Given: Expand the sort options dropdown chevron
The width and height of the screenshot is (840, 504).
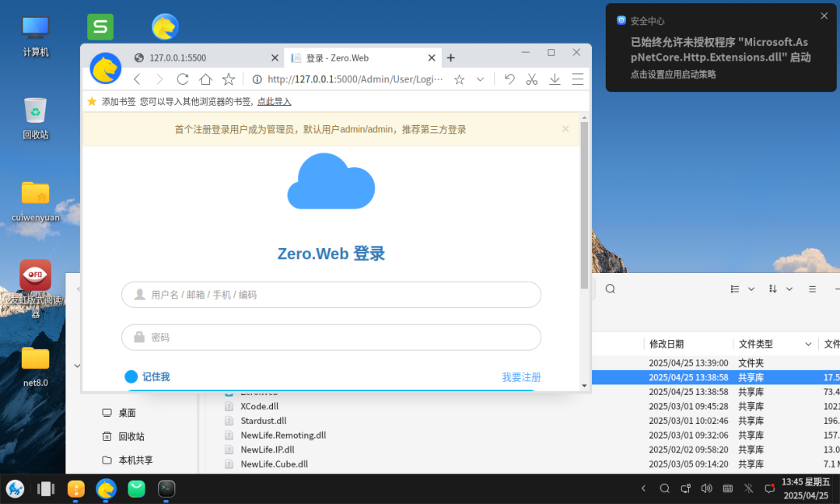Looking at the screenshot, I should point(789,289).
